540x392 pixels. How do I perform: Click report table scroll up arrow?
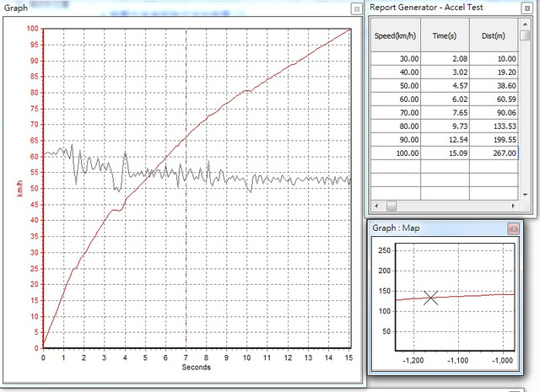point(525,24)
